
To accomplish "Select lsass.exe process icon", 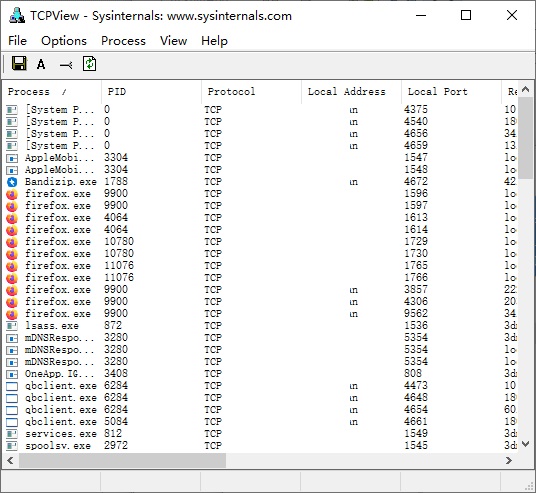I will click(x=12, y=326).
